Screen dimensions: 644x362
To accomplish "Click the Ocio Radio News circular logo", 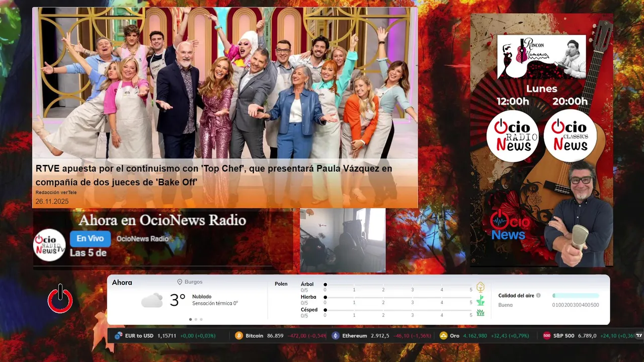I will [513, 136].
